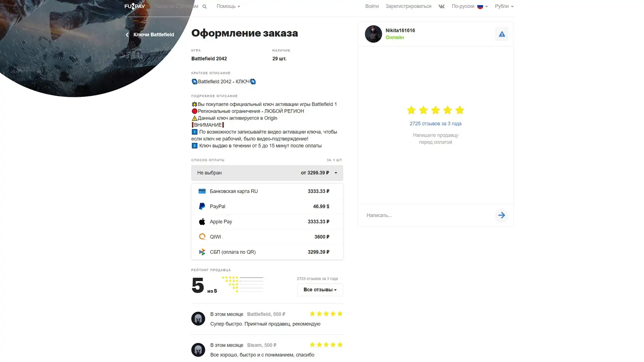The width and height of the screenshot is (644, 362).
Task: Open the VK social icon
Action: point(441,6)
